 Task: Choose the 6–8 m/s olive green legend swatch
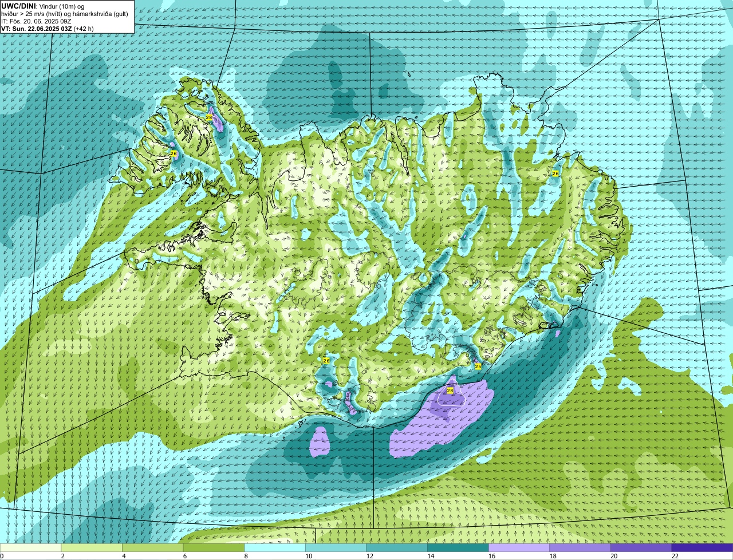click(214, 547)
